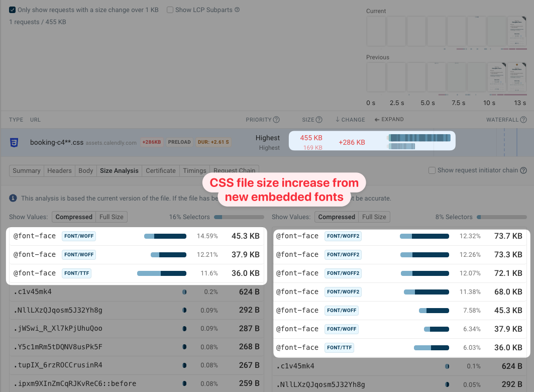Click the Waterfall help icon
534x392 pixels.
tap(524, 120)
